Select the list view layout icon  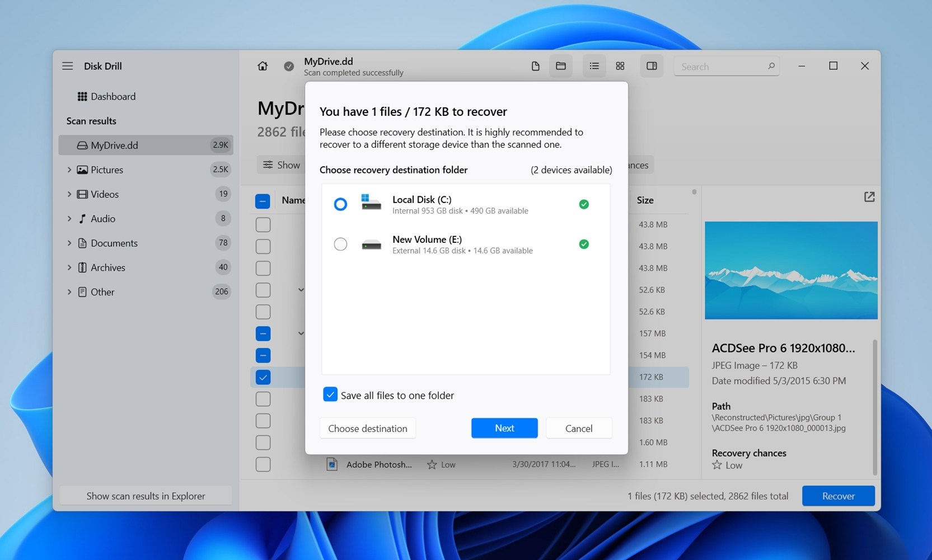594,66
